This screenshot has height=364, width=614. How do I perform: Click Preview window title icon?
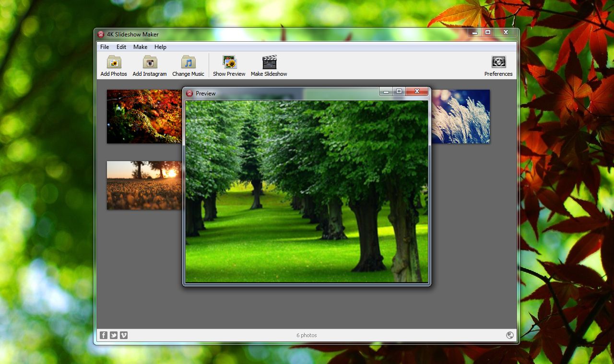[x=189, y=94]
